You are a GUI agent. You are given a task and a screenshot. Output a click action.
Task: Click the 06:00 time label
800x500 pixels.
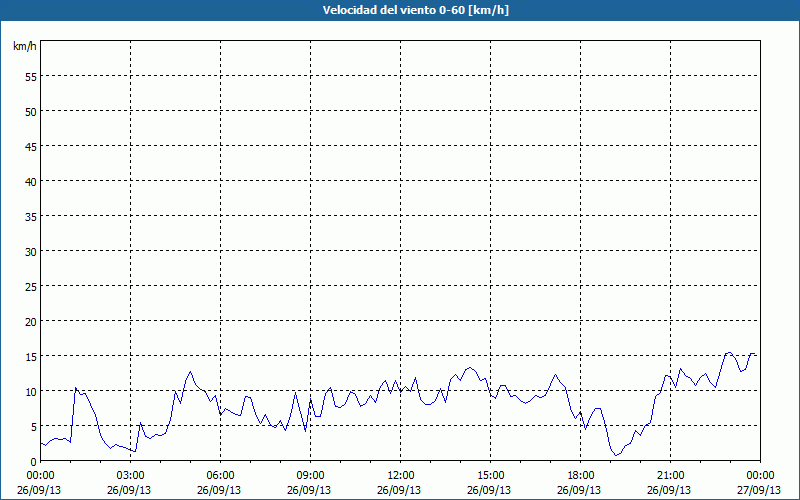point(220,476)
